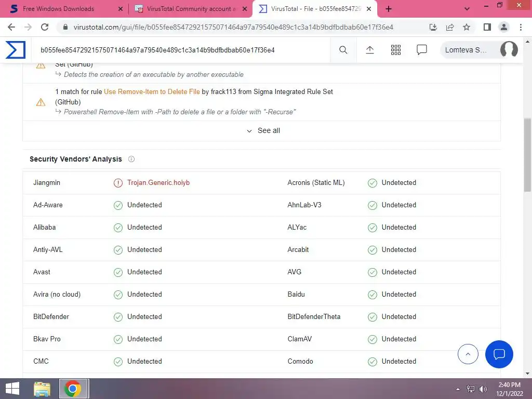532x399 pixels.
Task: Bookmark this page with star icon
Action: (x=467, y=27)
